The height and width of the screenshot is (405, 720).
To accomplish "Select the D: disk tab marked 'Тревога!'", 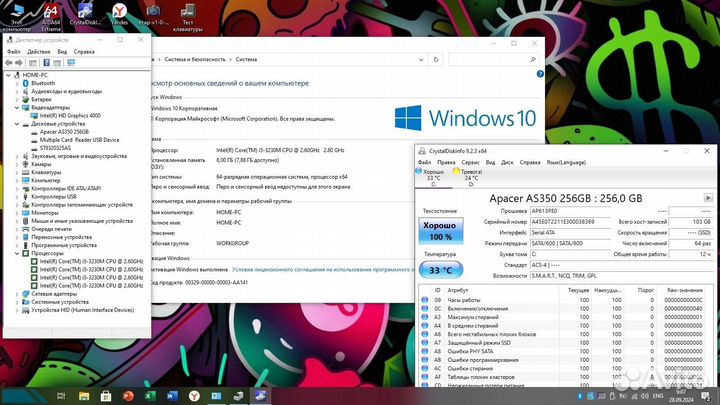I will 471,178.
